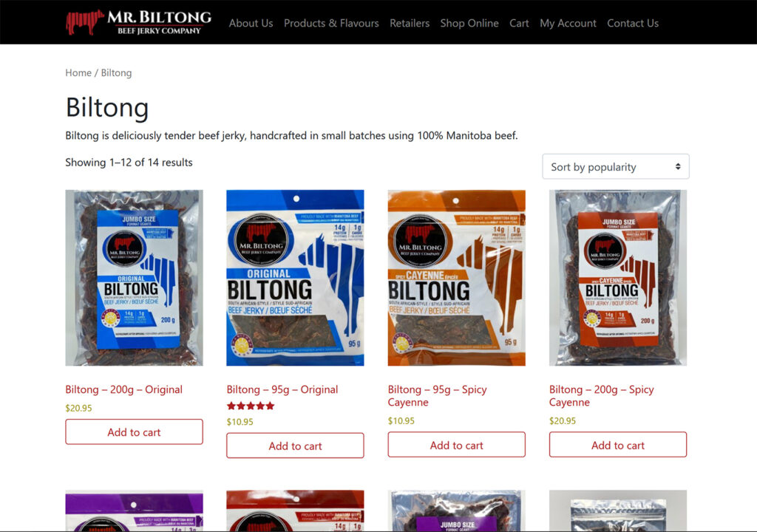
Task: Open the 95g Original blue bag image
Action: tap(296, 278)
